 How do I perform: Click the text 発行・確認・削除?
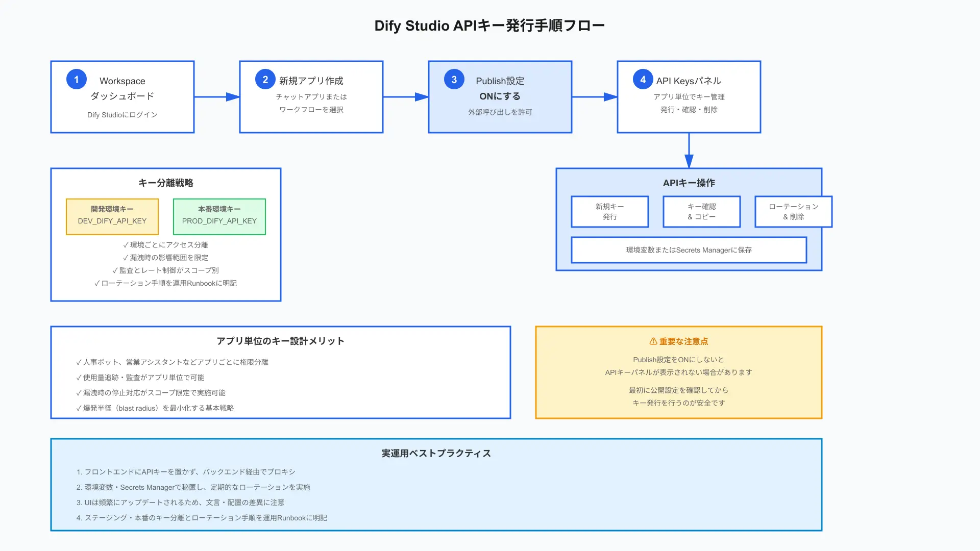689,109
